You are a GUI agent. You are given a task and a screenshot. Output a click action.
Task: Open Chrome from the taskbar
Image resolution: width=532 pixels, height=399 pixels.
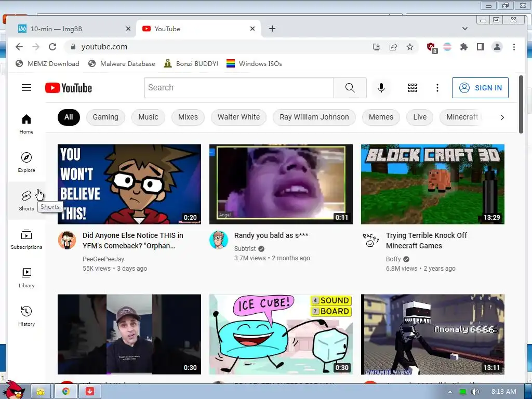tap(66, 391)
